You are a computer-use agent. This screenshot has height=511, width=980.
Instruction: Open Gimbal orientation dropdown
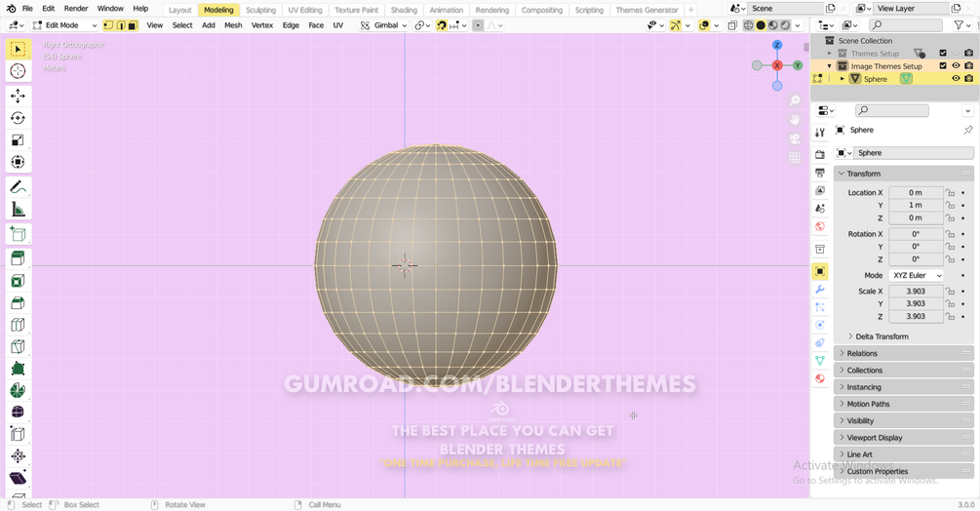[x=384, y=25]
